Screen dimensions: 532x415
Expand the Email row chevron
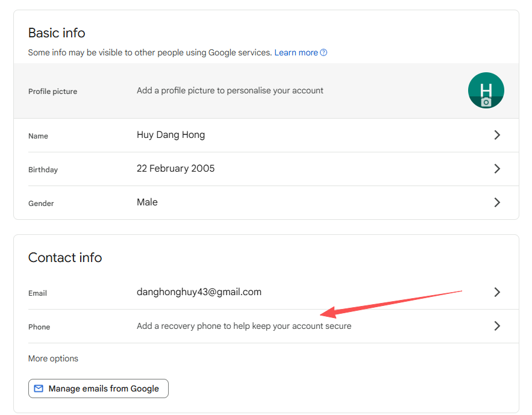[497, 292]
